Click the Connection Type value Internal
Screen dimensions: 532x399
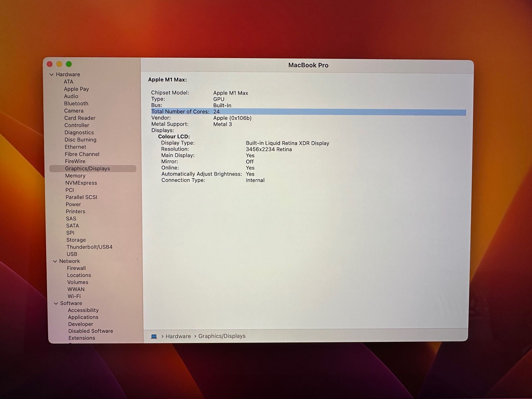coord(255,180)
